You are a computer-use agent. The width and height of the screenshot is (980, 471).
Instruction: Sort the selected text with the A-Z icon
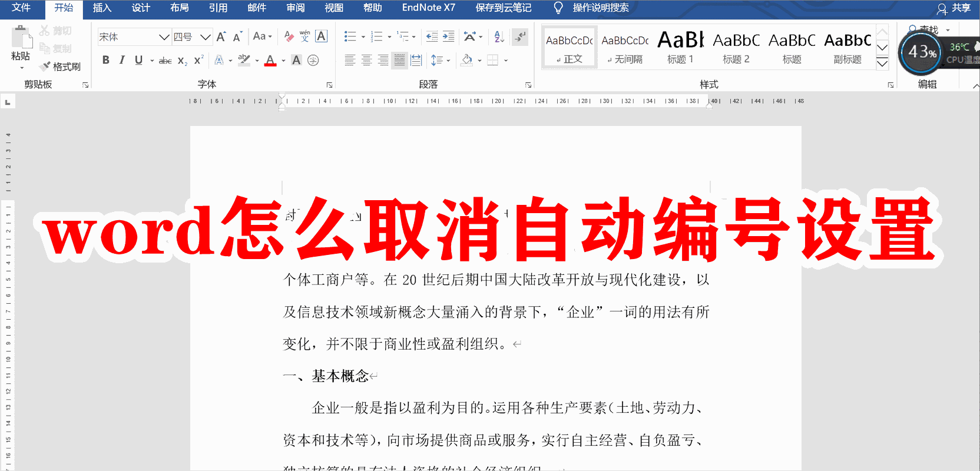pyautogui.click(x=499, y=37)
